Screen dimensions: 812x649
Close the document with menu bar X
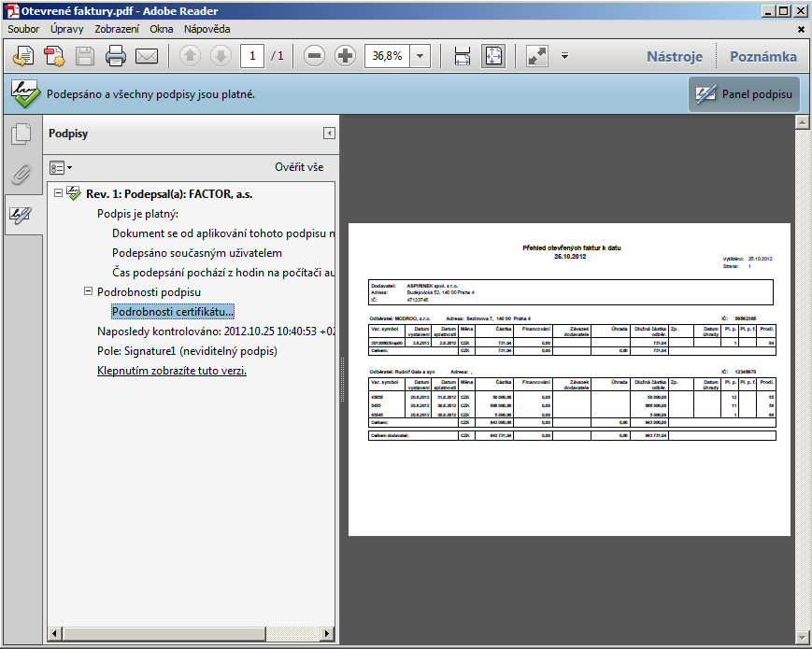coord(801,30)
